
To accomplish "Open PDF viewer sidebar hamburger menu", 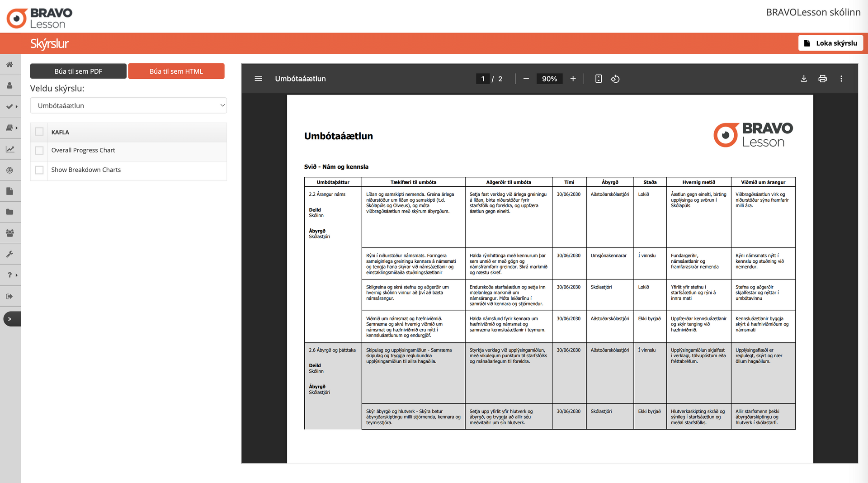I will [x=258, y=79].
